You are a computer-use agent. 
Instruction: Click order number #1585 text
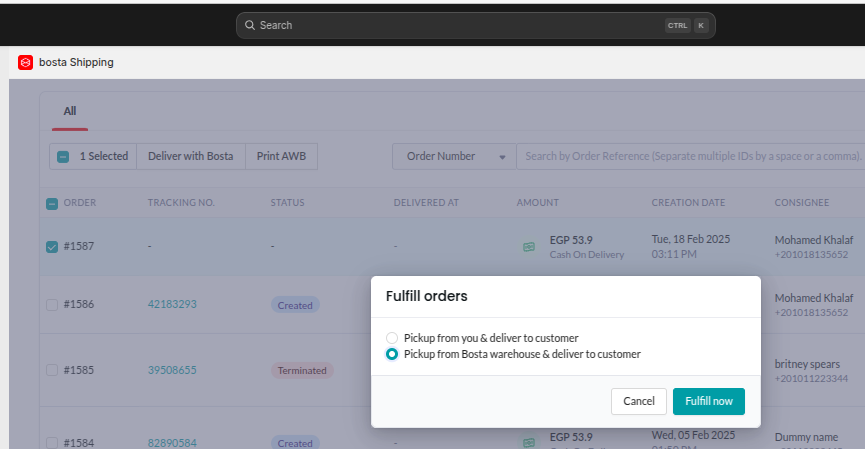coord(79,370)
